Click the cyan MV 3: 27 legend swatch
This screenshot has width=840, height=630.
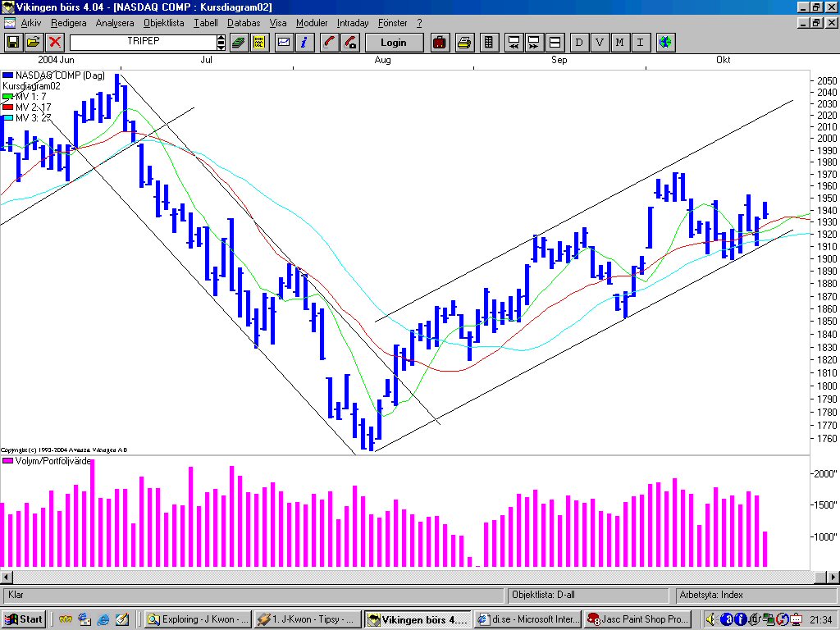coord(7,118)
